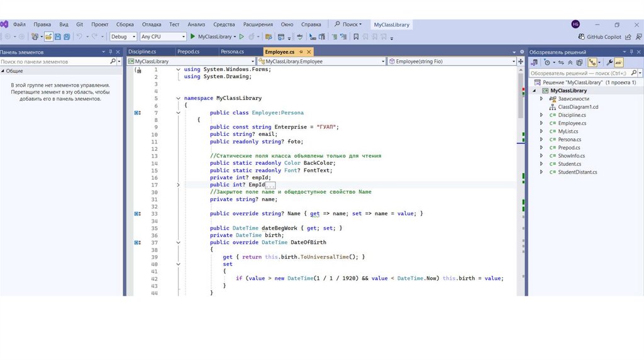
Task: Click the Save All toolbar icon
Action: coord(66,37)
